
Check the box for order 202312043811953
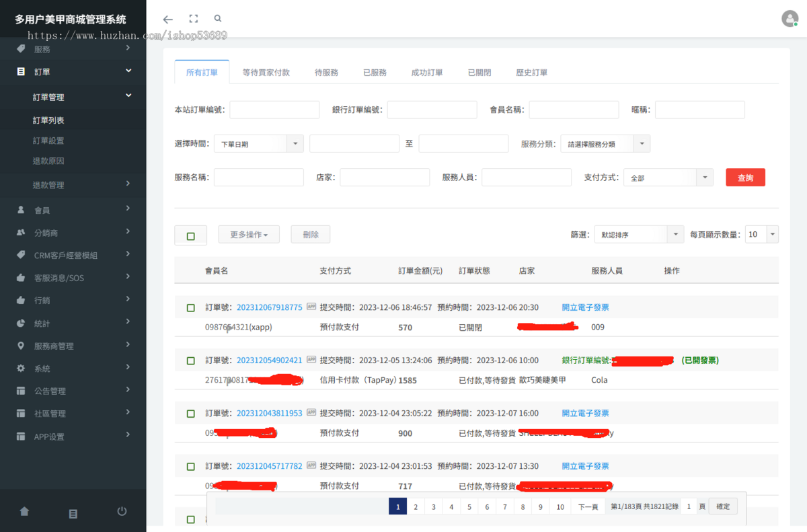tap(191, 414)
